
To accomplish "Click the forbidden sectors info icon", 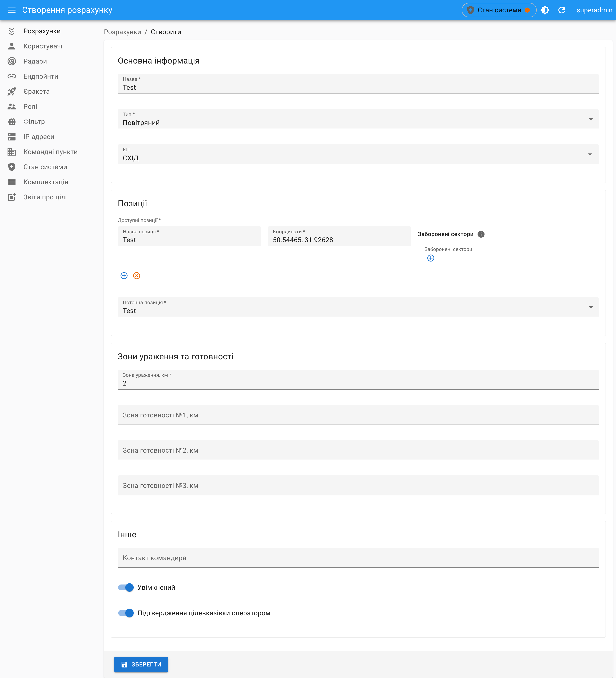I will pos(481,234).
